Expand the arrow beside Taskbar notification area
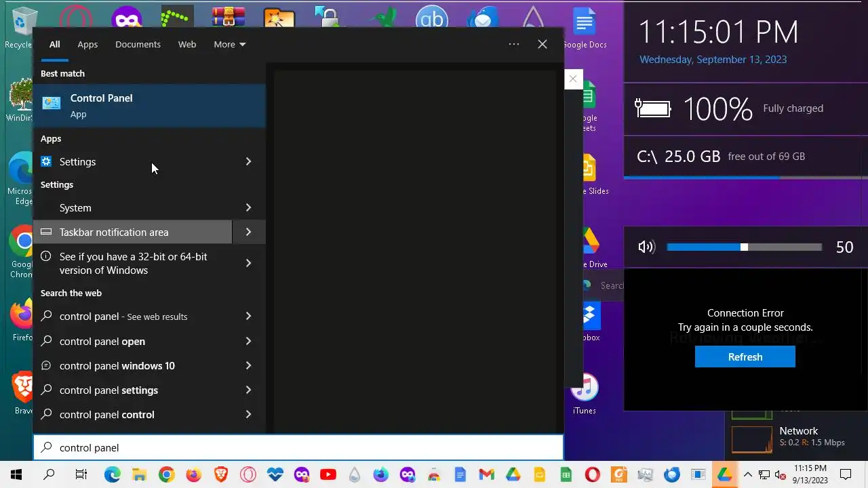Viewport: 868px width, 488px height. [x=248, y=232]
